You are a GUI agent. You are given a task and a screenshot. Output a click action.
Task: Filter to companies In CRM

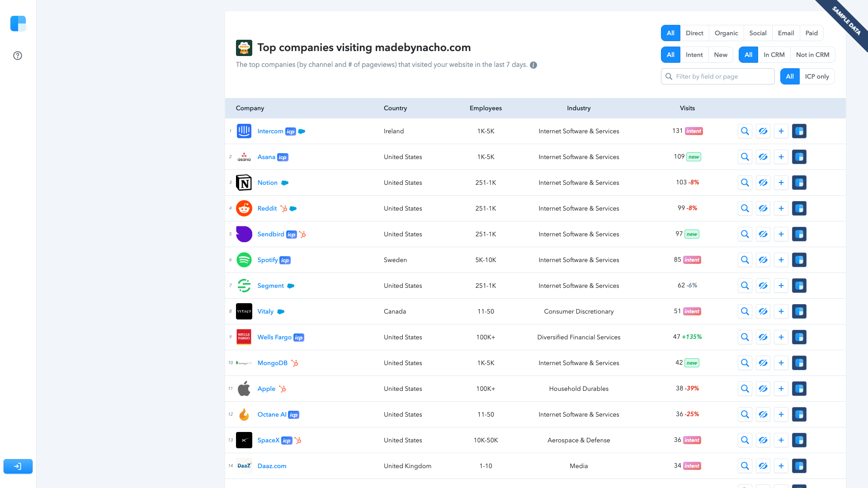pos(774,55)
